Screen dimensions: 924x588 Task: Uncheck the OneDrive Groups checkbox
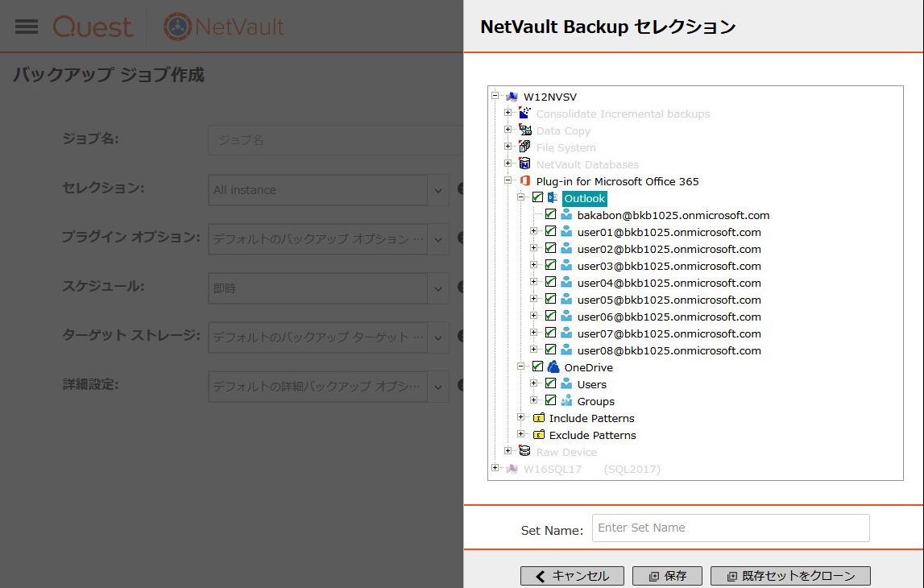pos(550,400)
